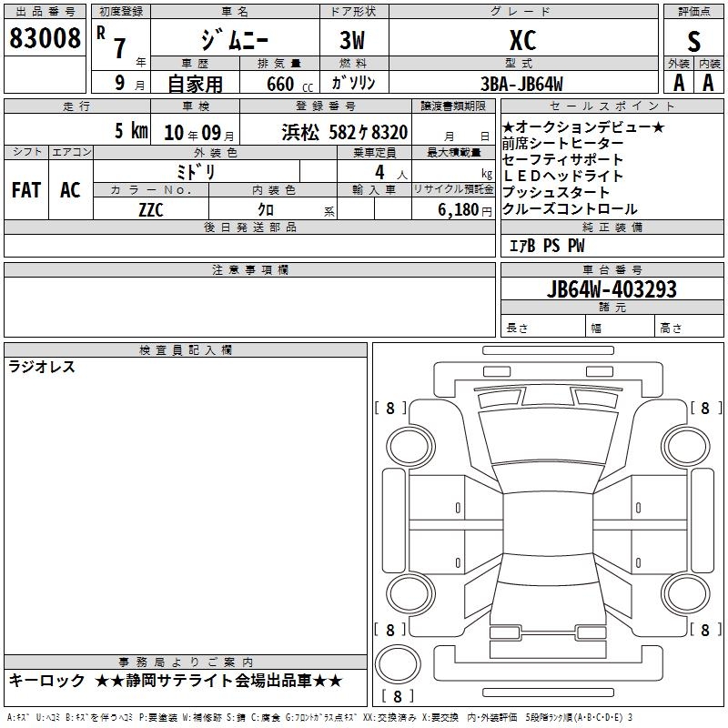The width and height of the screenshot is (728, 728).
Task: Click the first registration month 9
Action: coord(120,83)
